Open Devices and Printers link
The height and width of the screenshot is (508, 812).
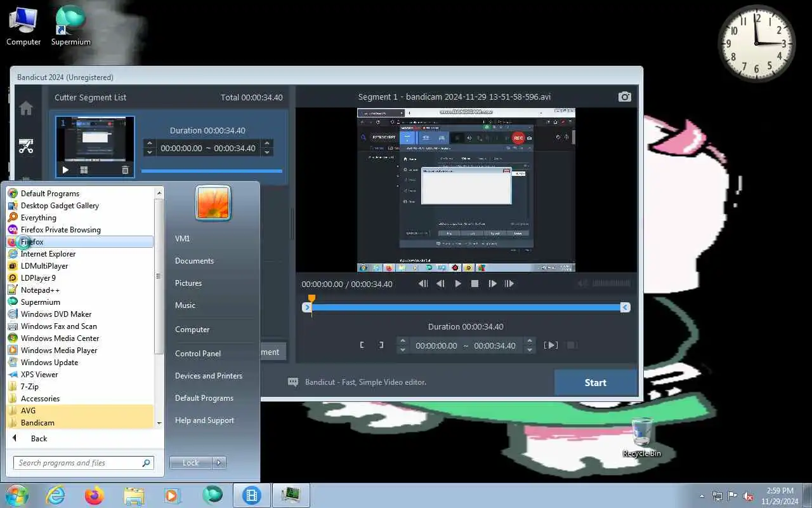pos(209,376)
